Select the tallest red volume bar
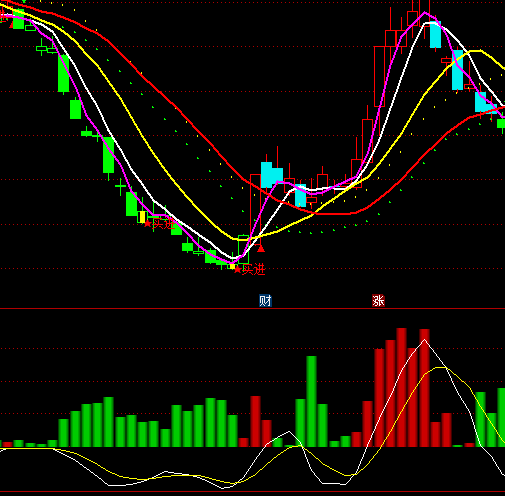This screenshot has width=505, height=496. click(401, 387)
